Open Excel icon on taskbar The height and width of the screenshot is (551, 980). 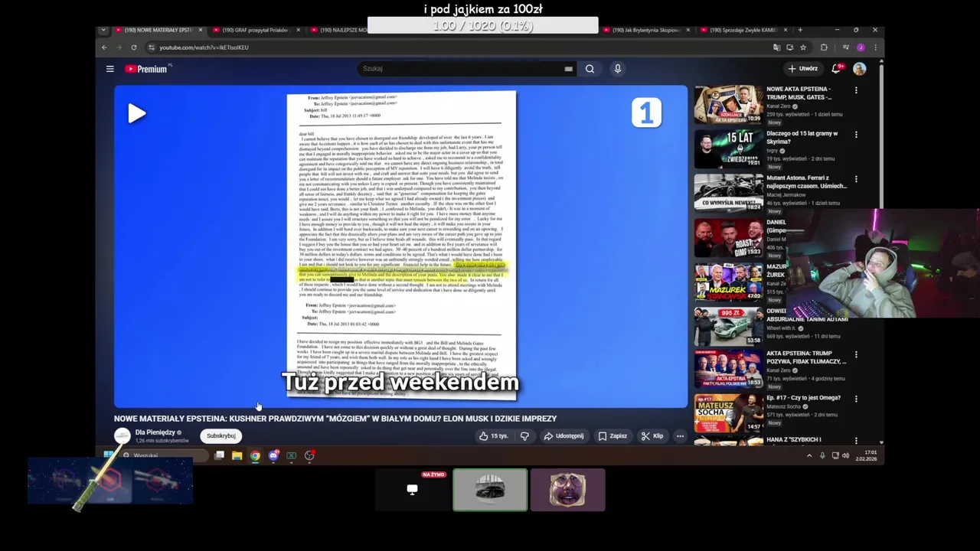(x=292, y=455)
